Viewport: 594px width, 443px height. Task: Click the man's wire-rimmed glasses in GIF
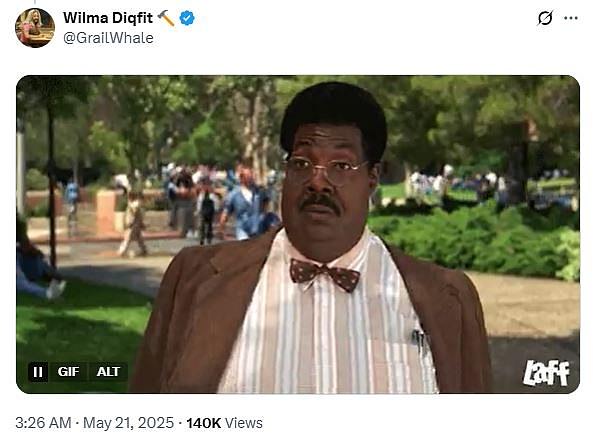(324, 167)
